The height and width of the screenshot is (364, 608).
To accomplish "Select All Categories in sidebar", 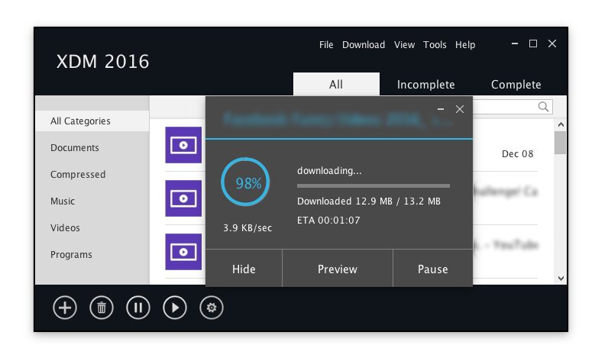I will point(92,121).
